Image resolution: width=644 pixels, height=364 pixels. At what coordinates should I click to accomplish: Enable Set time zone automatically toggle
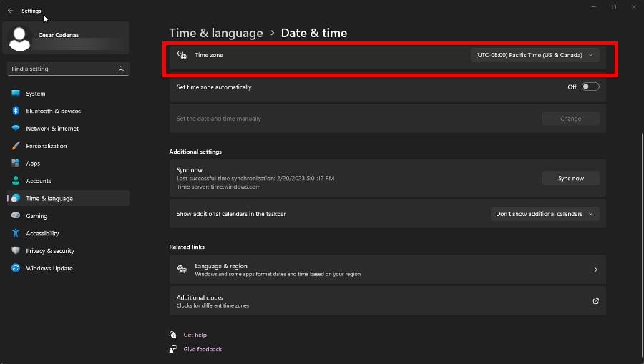[590, 87]
